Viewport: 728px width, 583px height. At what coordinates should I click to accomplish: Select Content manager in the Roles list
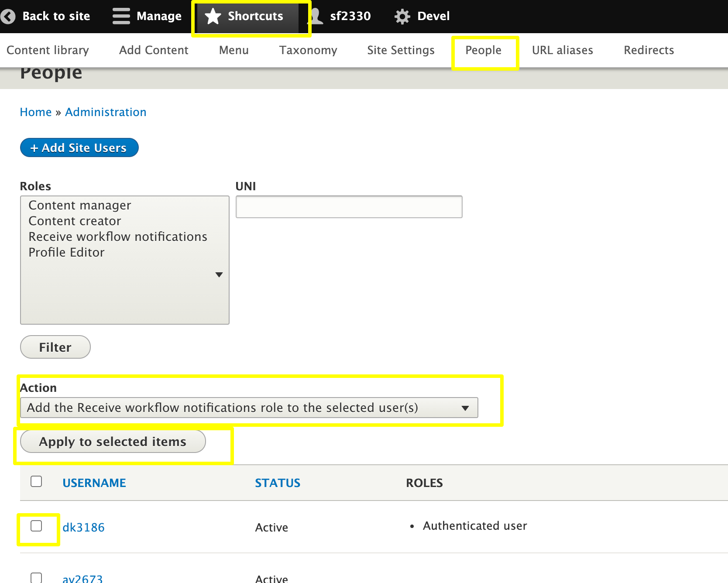[x=80, y=205]
